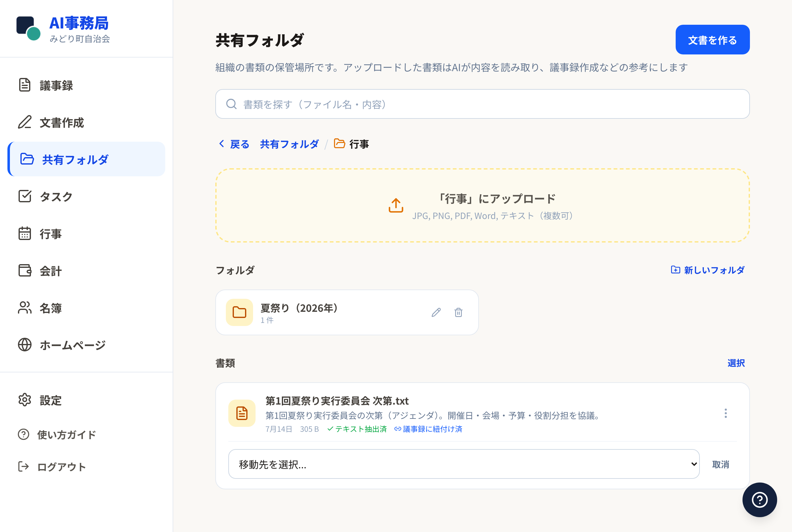The height and width of the screenshot is (532, 792).
Task: Open 行事 calendar sidebar item
Action: 86,234
